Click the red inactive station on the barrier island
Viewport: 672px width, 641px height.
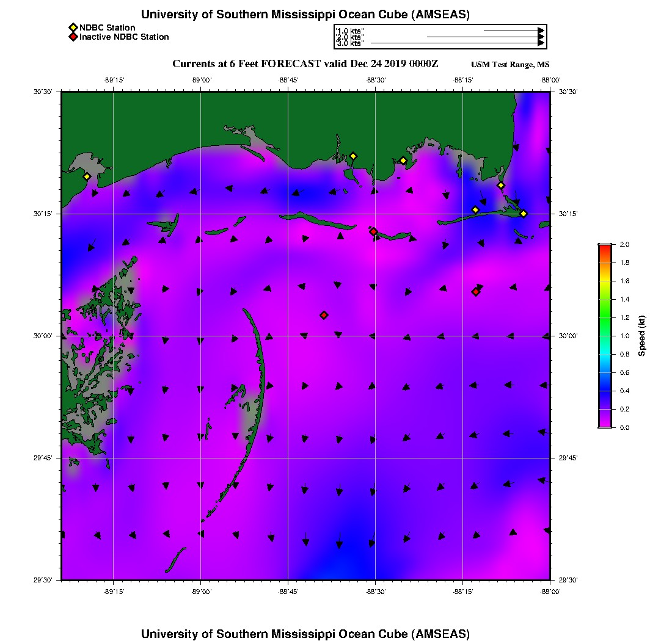(x=373, y=231)
